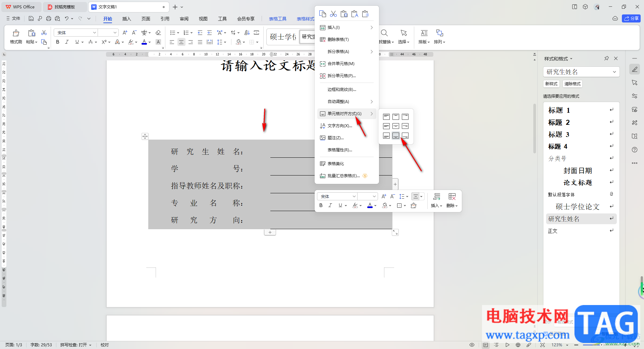Click the help question-mark sidebar icon
The height and width of the screenshot is (349, 644).
click(635, 150)
